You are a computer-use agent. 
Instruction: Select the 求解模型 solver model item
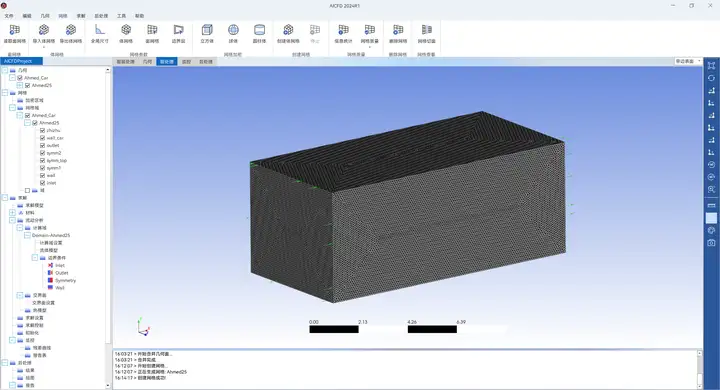[34, 205]
